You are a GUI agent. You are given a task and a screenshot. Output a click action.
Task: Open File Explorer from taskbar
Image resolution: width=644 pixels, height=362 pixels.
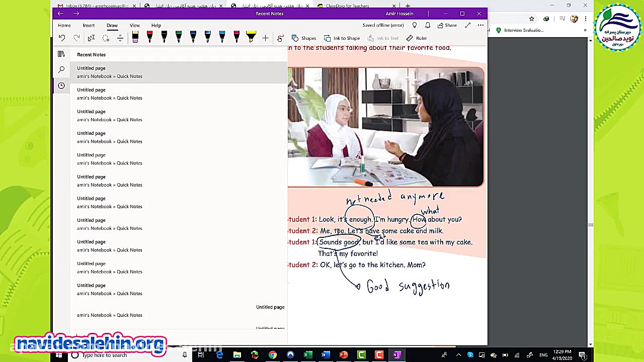237,355
